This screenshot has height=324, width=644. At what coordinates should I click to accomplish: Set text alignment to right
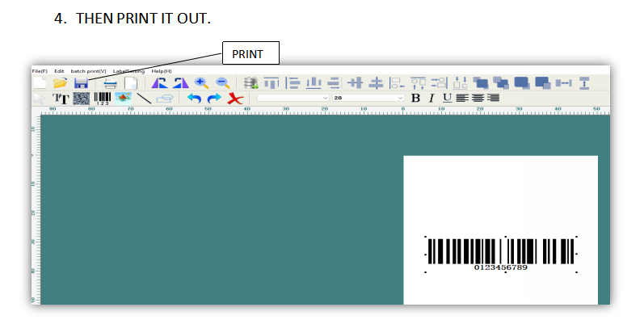[x=493, y=98]
